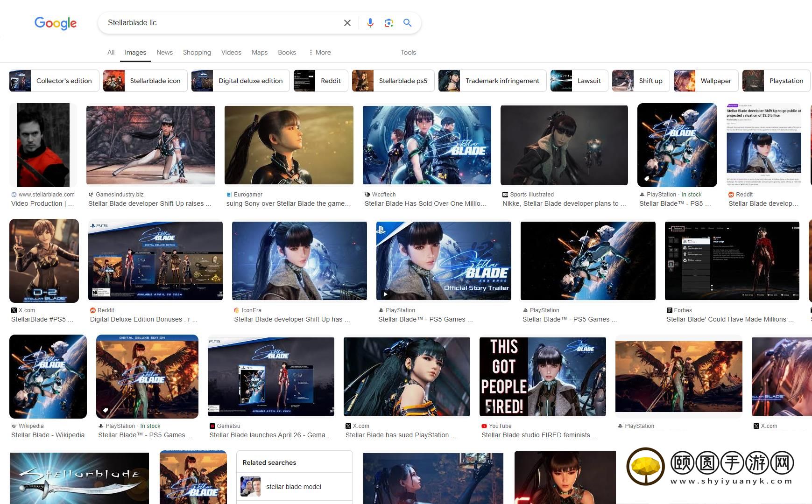Open the News tab

point(164,52)
